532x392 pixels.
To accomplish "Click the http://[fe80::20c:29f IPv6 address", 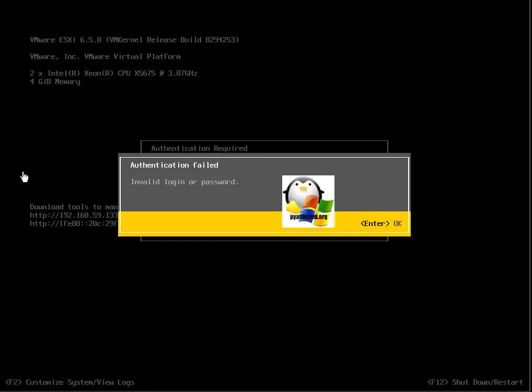I will [74, 223].
